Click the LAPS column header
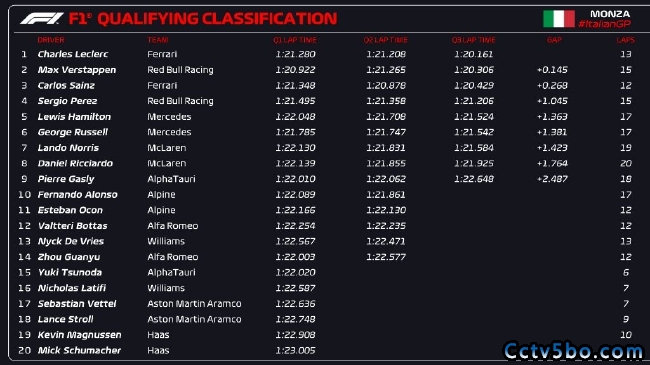This screenshot has height=365, width=650. coord(625,40)
